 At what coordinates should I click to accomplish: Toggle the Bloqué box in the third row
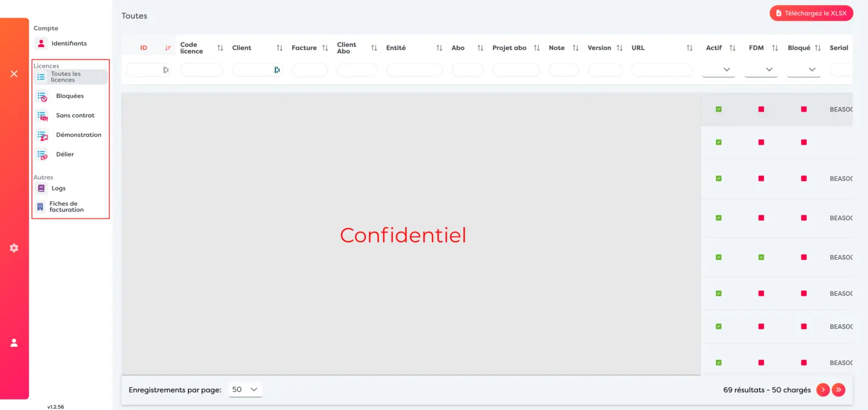(804, 178)
